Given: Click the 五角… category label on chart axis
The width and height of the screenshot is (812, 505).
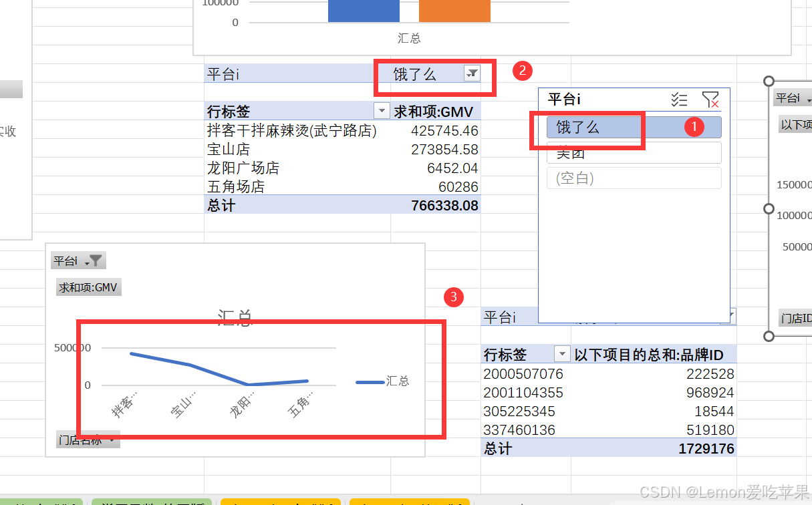Looking at the screenshot, I should tap(302, 405).
